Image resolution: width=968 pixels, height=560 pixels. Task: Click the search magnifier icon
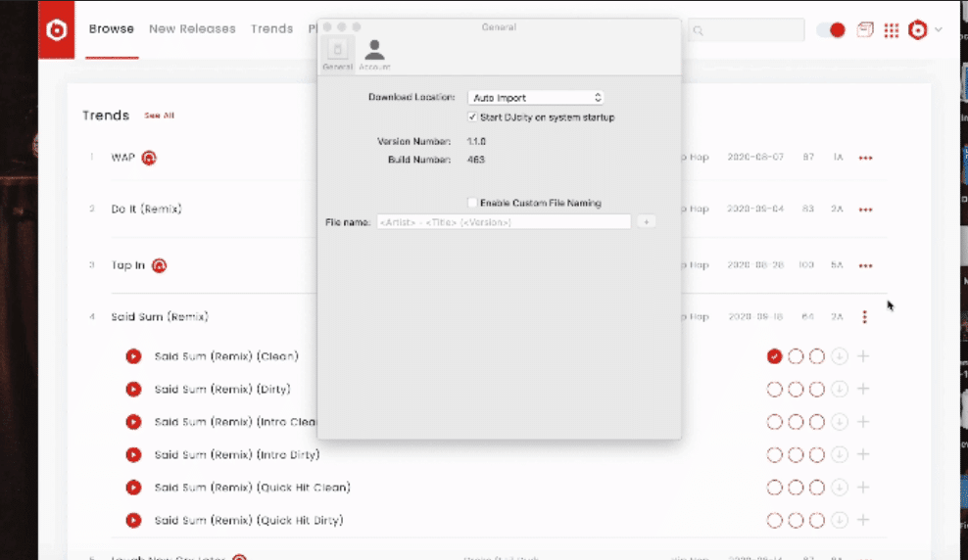[x=698, y=30]
